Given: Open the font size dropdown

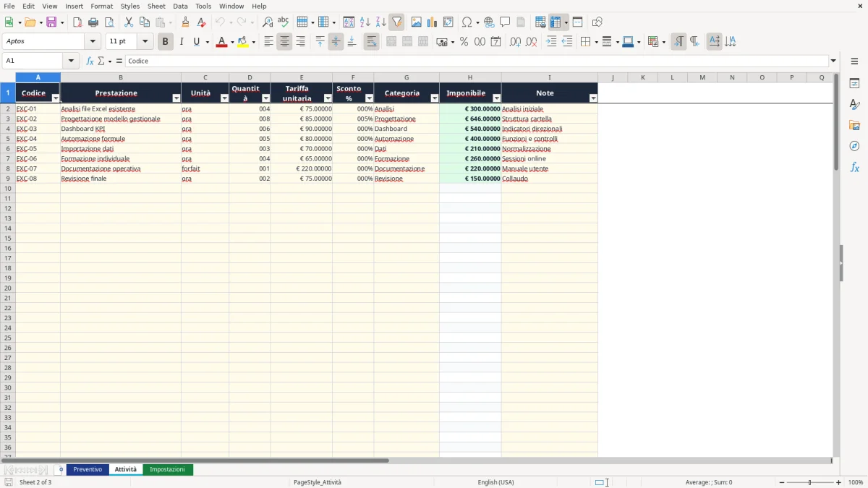Looking at the screenshot, I should click(x=145, y=42).
